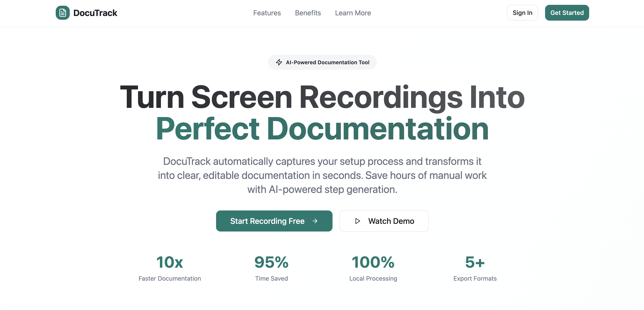
Task: Open the Features nav link
Action: (x=267, y=13)
